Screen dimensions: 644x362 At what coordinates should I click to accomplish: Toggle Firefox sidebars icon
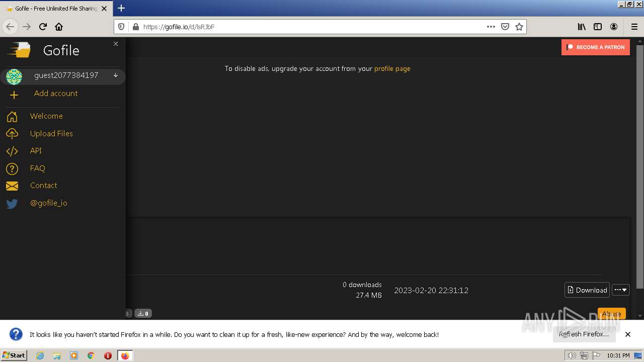click(x=598, y=27)
